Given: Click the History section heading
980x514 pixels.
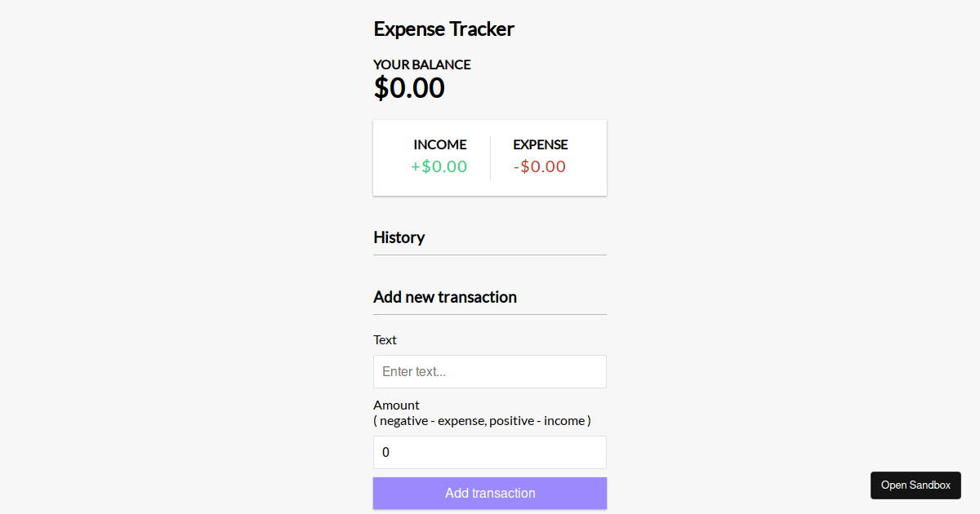Looking at the screenshot, I should (399, 237).
